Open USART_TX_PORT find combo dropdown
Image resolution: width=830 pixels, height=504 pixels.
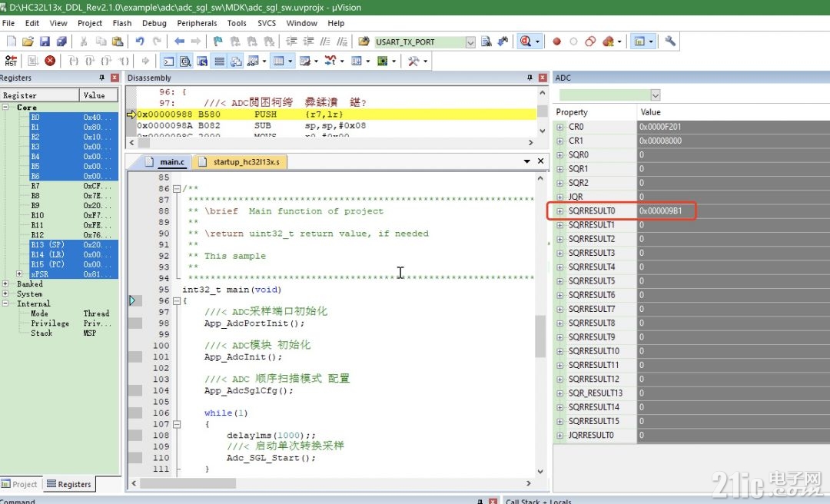[470, 41]
